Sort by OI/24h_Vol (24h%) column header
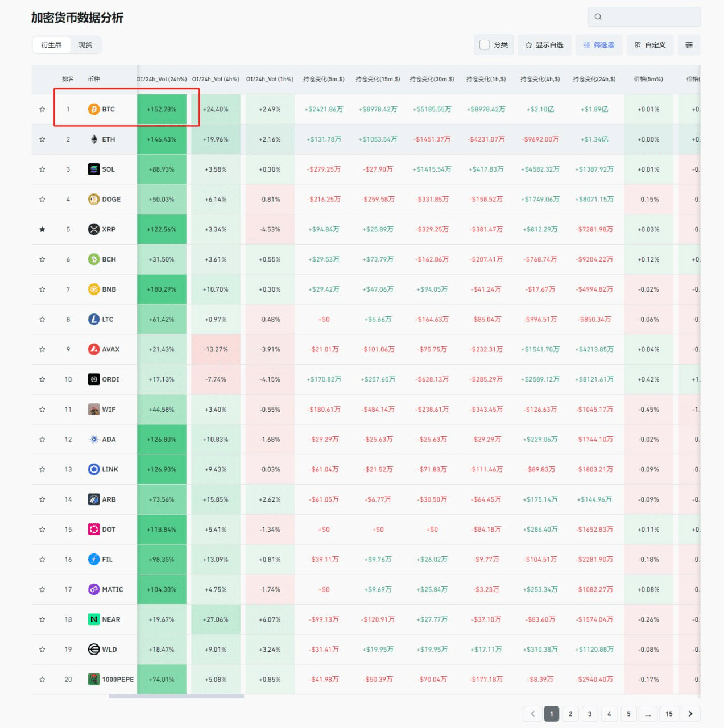Viewport: 724px width, 728px height. [x=162, y=79]
